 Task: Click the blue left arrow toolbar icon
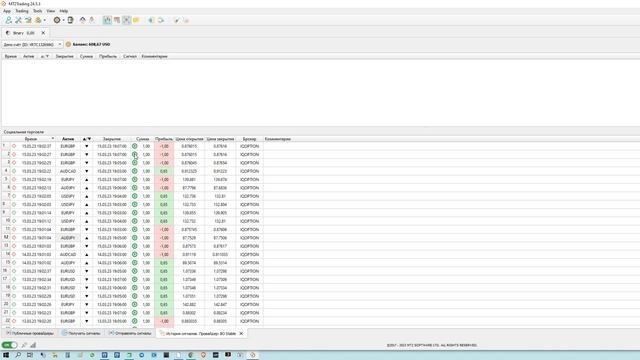point(151,20)
